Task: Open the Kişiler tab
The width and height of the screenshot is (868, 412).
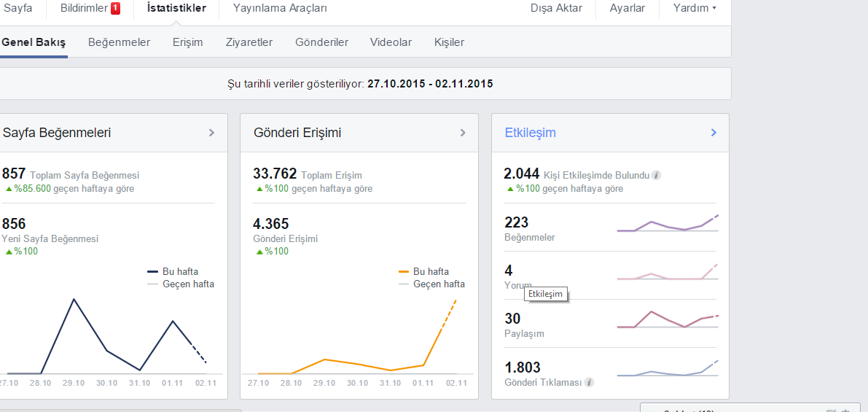Action: click(450, 42)
